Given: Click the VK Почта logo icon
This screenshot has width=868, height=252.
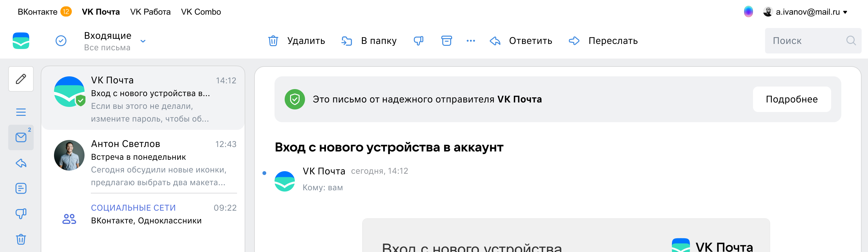Looking at the screenshot, I should (21, 41).
